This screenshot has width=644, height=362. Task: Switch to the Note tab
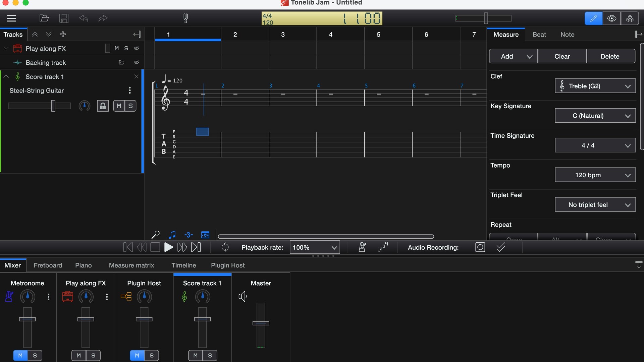(567, 35)
